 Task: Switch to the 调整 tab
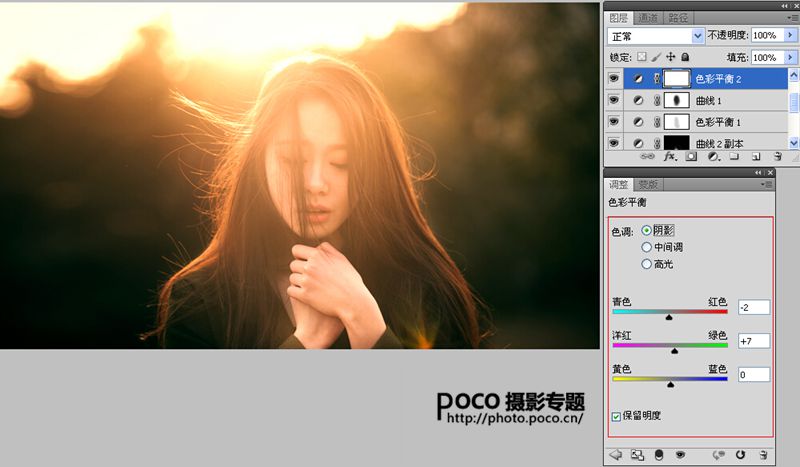pos(619,184)
